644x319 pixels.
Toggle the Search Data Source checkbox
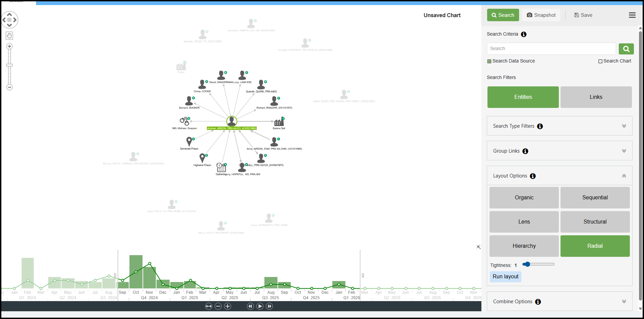[x=489, y=61]
